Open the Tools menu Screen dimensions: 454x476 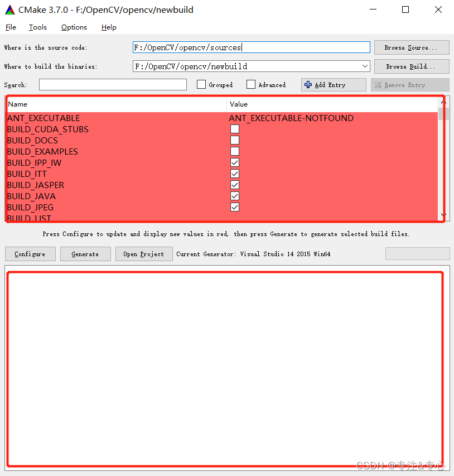(x=37, y=27)
